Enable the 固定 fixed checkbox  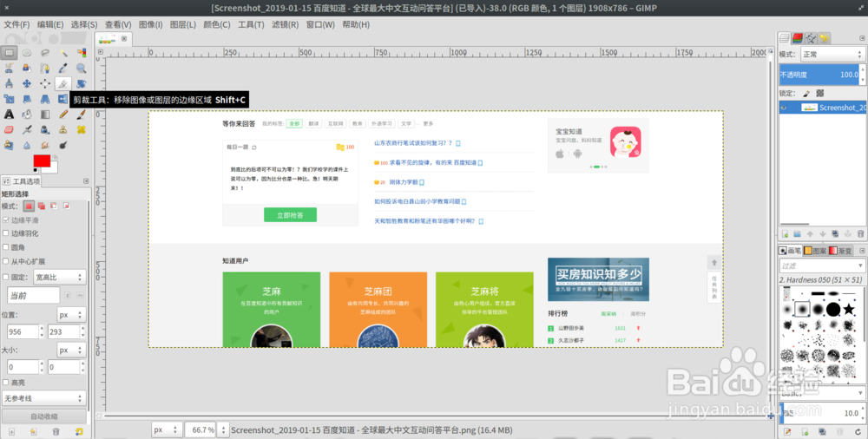coord(6,277)
